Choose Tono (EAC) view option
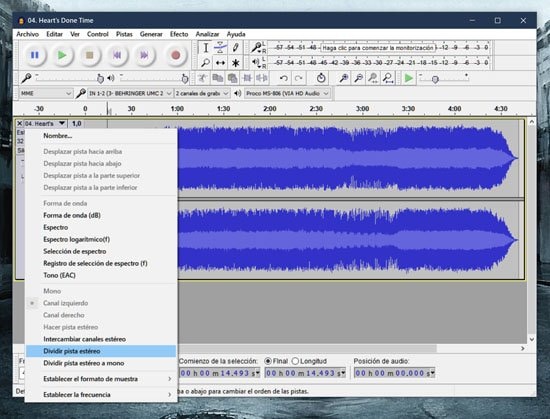The width and height of the screenshot is (550, 419). coord(101,275)
